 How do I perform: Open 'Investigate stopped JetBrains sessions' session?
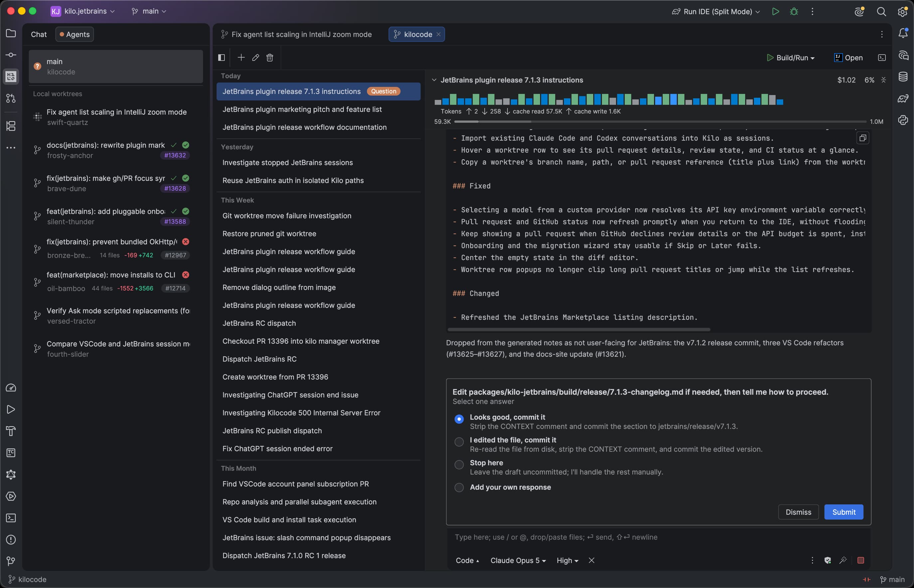[318, 163]
